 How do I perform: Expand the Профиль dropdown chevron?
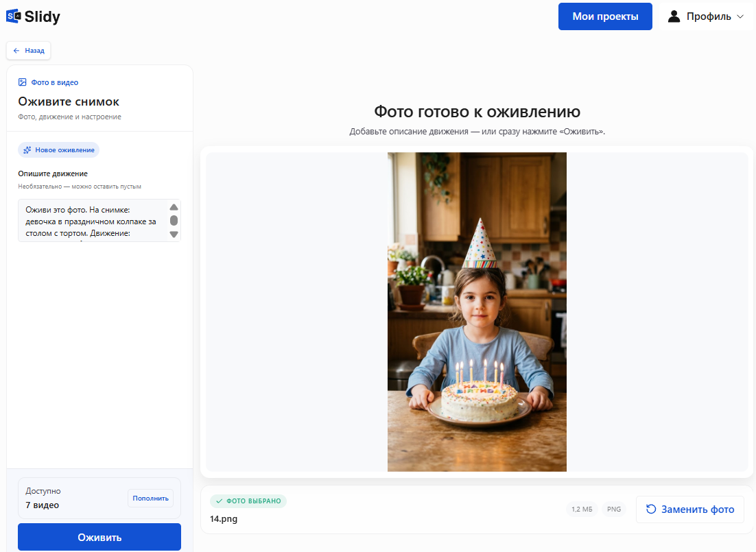[x=740, y=16]
